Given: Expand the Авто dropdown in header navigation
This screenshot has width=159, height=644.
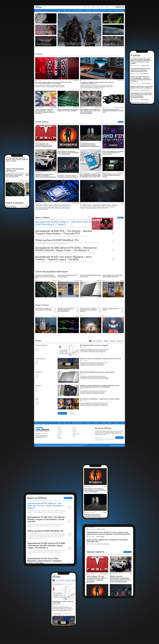Looking at the screenshot, I should (122, 11).
